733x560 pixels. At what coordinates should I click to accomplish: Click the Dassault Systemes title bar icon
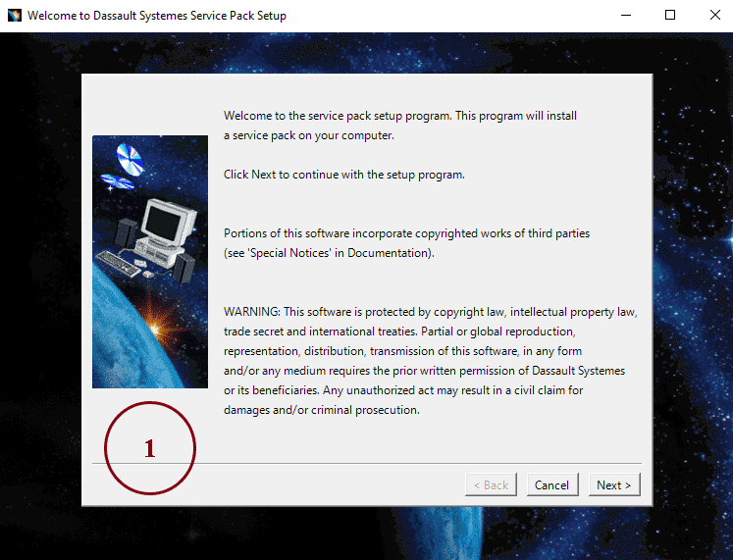[x=15, y=16]
